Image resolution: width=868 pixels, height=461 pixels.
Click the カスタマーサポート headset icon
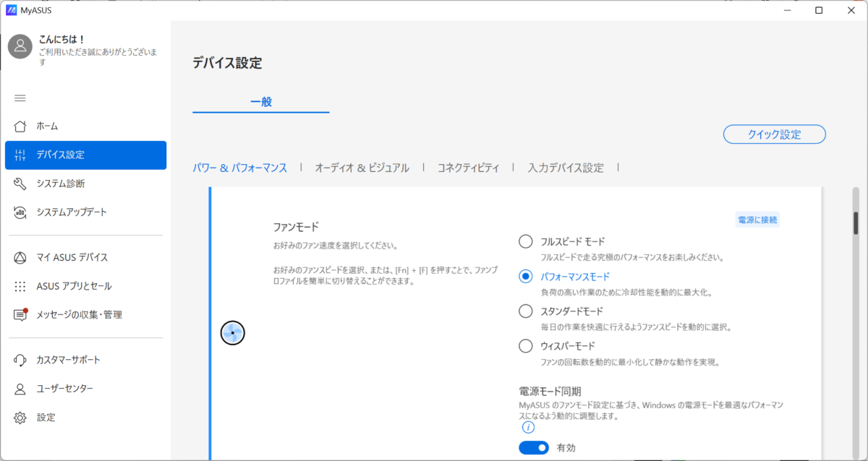(x=20, y=360)
